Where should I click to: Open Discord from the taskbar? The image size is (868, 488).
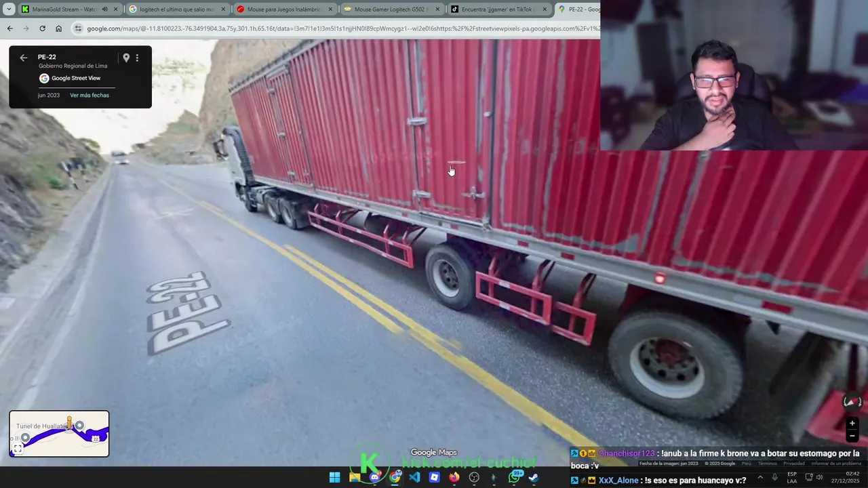coord(374,477)
